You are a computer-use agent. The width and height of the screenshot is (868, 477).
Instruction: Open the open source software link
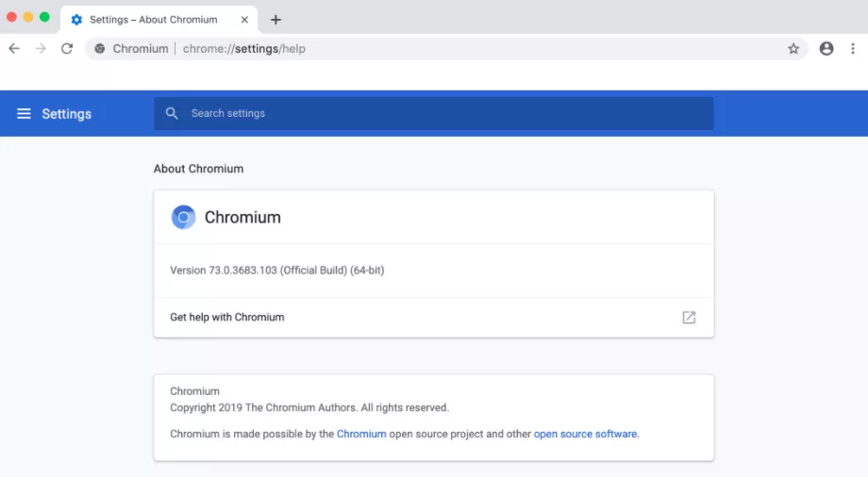coord(585,434)
